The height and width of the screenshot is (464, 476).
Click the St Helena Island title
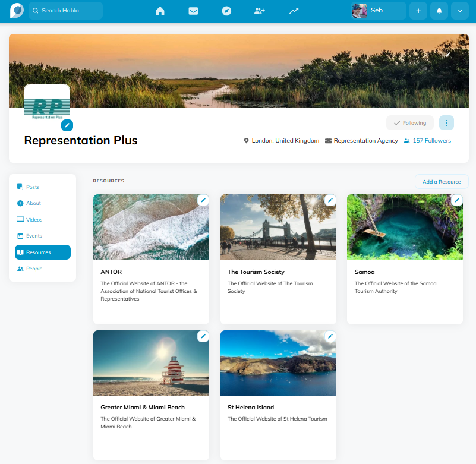coord(251,407)
